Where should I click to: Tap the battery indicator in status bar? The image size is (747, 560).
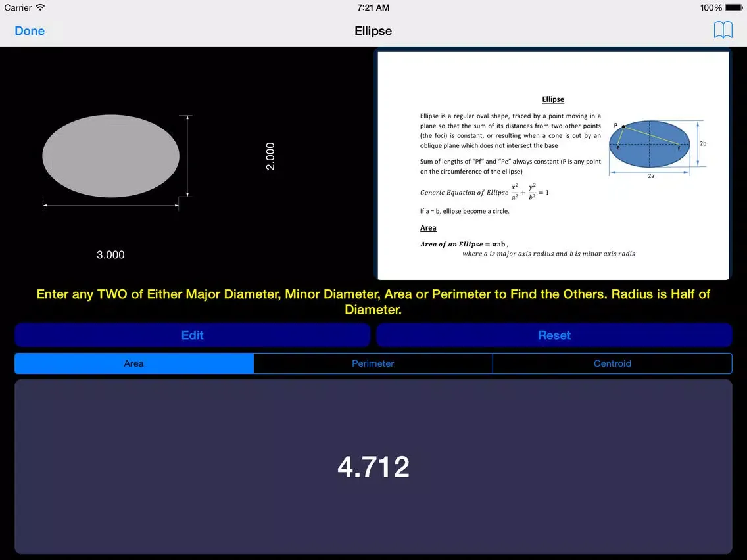pos(734,8)
